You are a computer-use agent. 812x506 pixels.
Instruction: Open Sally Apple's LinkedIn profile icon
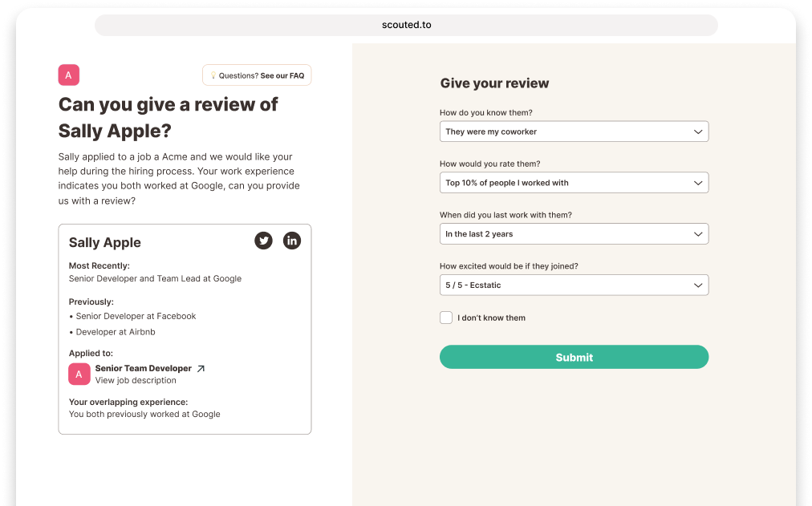[x=292, y=240]
